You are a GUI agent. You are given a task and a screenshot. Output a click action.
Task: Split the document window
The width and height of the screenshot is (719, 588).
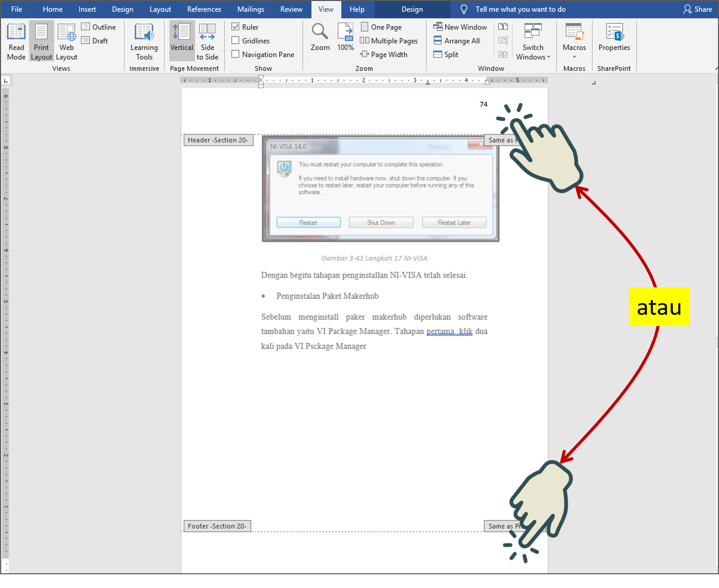446,54
